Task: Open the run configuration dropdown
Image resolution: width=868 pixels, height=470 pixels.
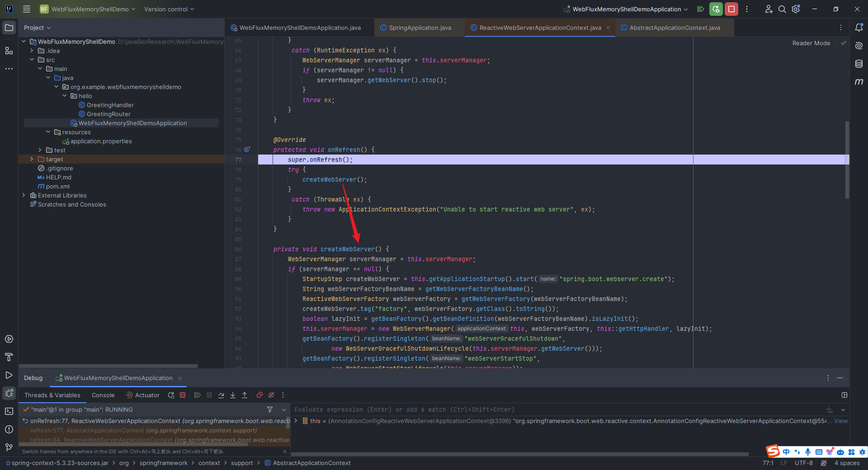Action: pos(626,9)
